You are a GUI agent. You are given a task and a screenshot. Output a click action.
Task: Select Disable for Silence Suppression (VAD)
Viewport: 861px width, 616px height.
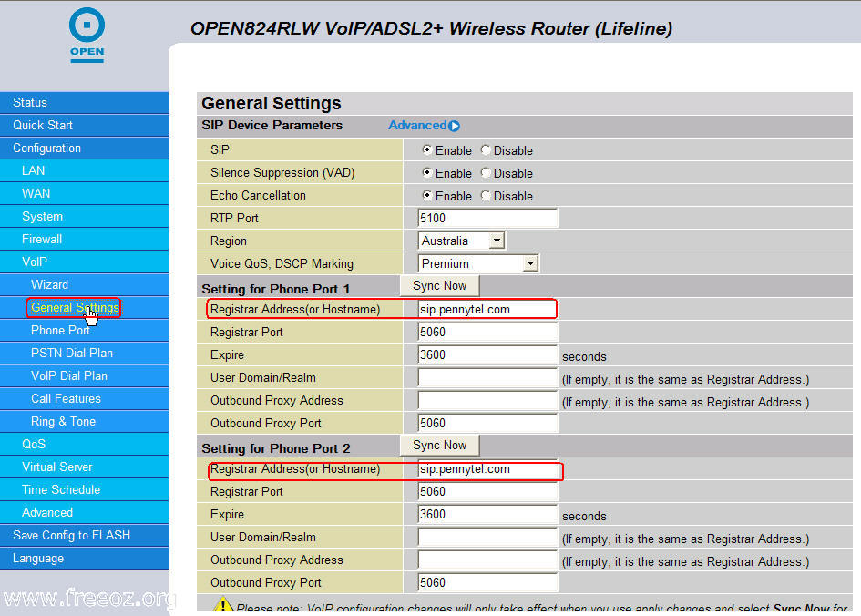(x=486, y=173)
